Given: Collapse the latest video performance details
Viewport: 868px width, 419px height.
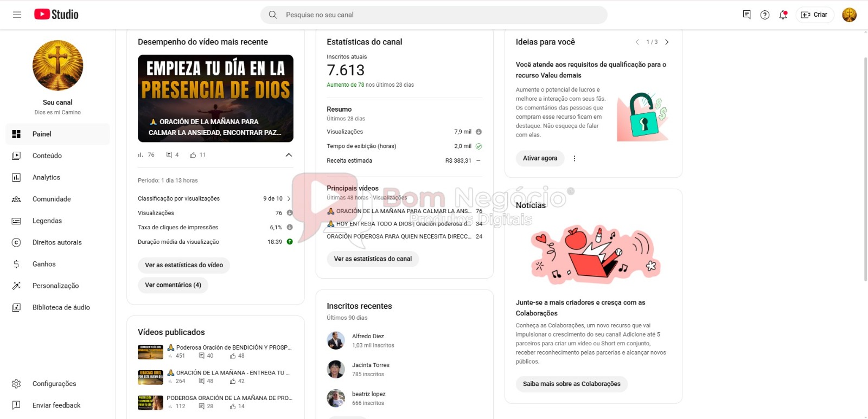Looking at the screenshot, I should [289, 155].
